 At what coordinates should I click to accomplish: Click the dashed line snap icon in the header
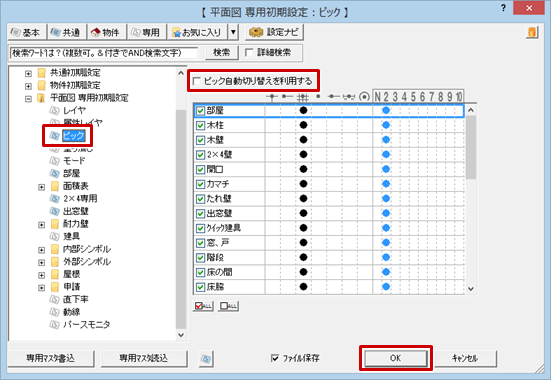(349, 97)
